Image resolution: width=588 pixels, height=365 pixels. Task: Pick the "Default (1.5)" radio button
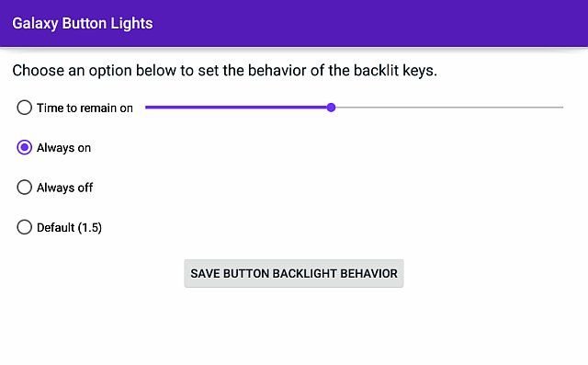25,227
